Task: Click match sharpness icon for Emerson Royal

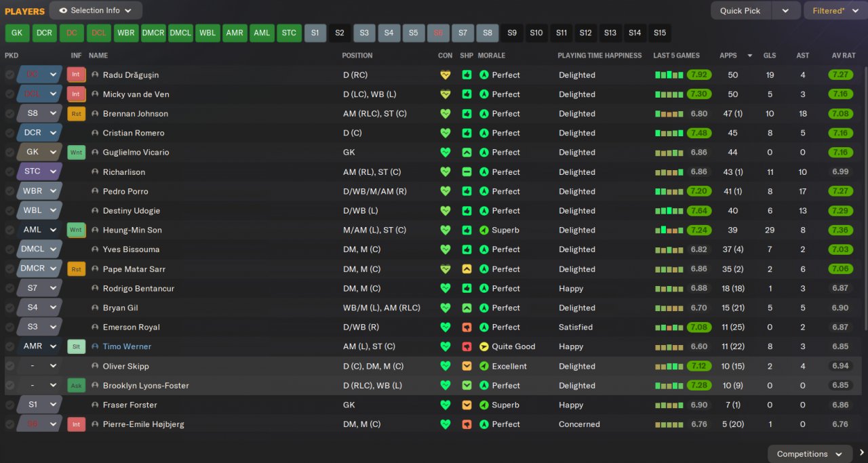Action: (x=467, y=327)
